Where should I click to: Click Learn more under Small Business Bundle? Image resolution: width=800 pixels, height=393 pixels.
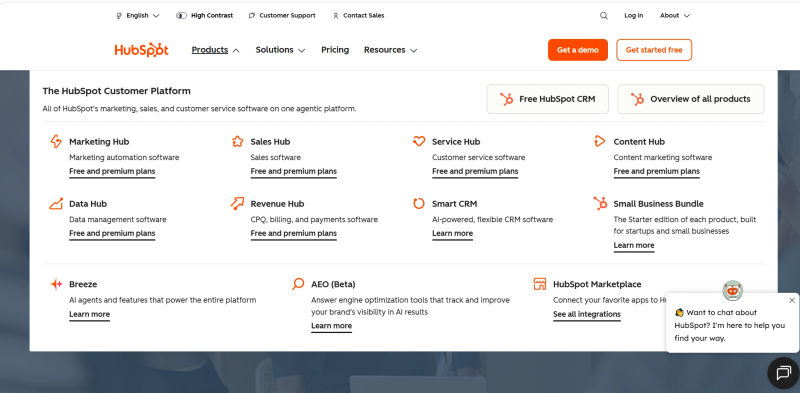click(634, 245)
